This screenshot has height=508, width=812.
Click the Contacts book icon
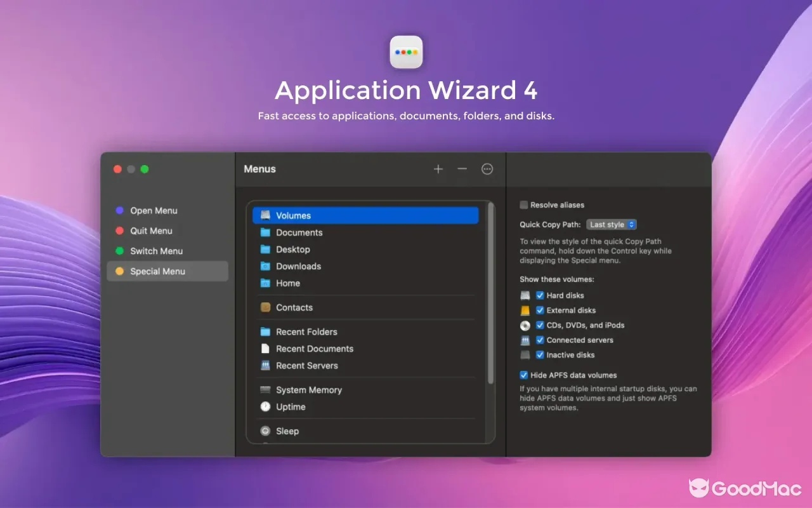pyautogui.click(x=265, y=307)
